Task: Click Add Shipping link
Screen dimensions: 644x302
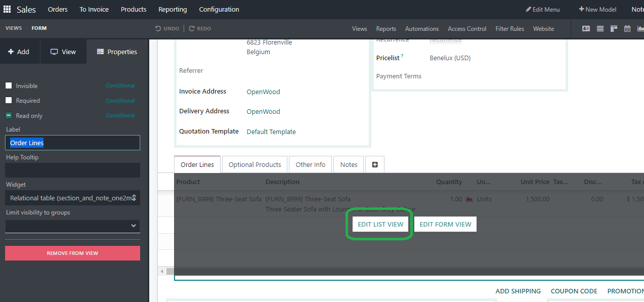Action: pos(518,291)
